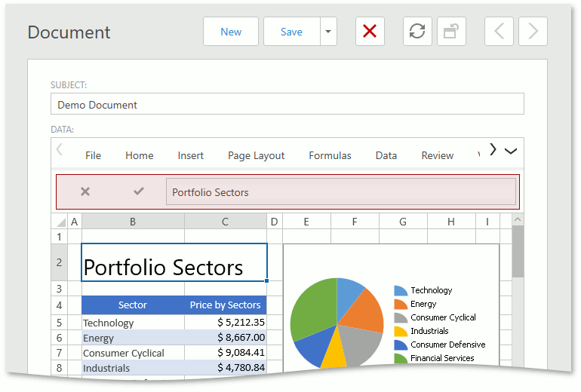The height and width of the screenshot is (392, 581).
Task: Collapse the ribbon with down chevron
Action: pos(511,151)
